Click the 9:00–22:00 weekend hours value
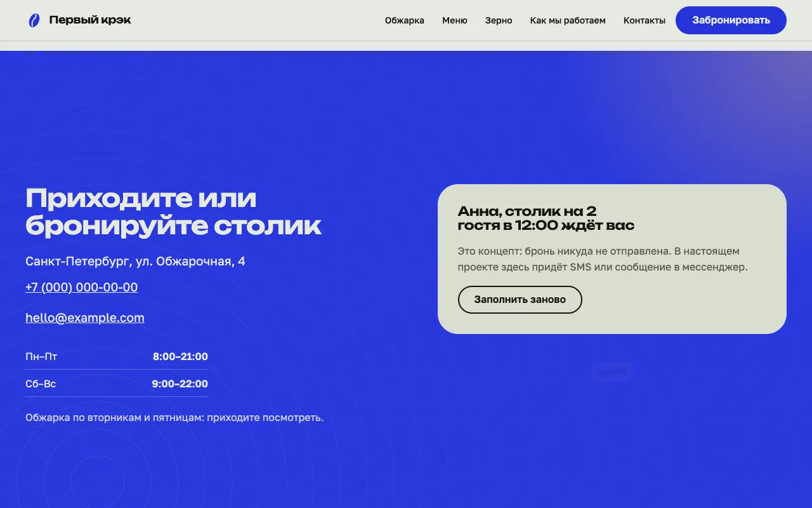This screenshot has height=508, width=812. click(x=180, y=384)
